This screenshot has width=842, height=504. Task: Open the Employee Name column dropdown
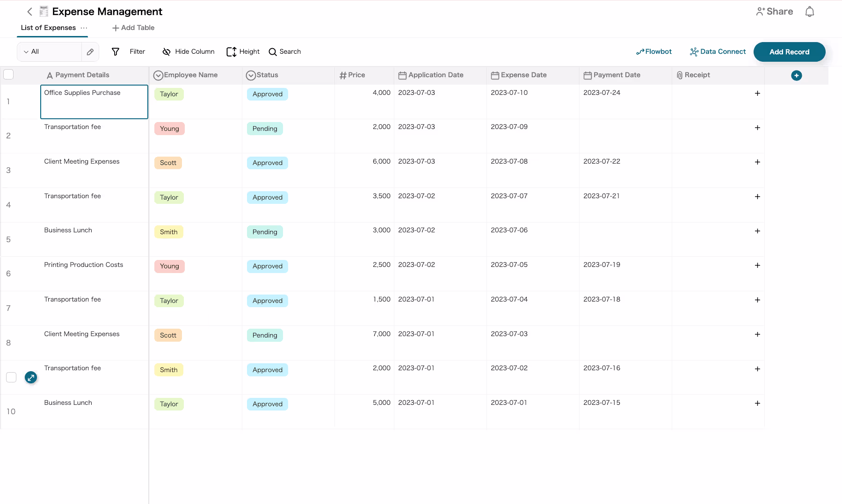pyautogui.click(x=158, y=75)
